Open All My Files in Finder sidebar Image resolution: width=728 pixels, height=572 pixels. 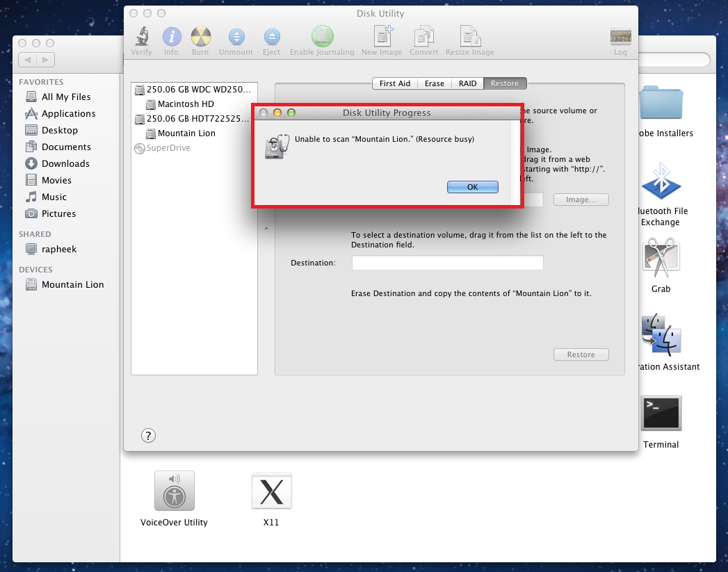coord(58,97)
